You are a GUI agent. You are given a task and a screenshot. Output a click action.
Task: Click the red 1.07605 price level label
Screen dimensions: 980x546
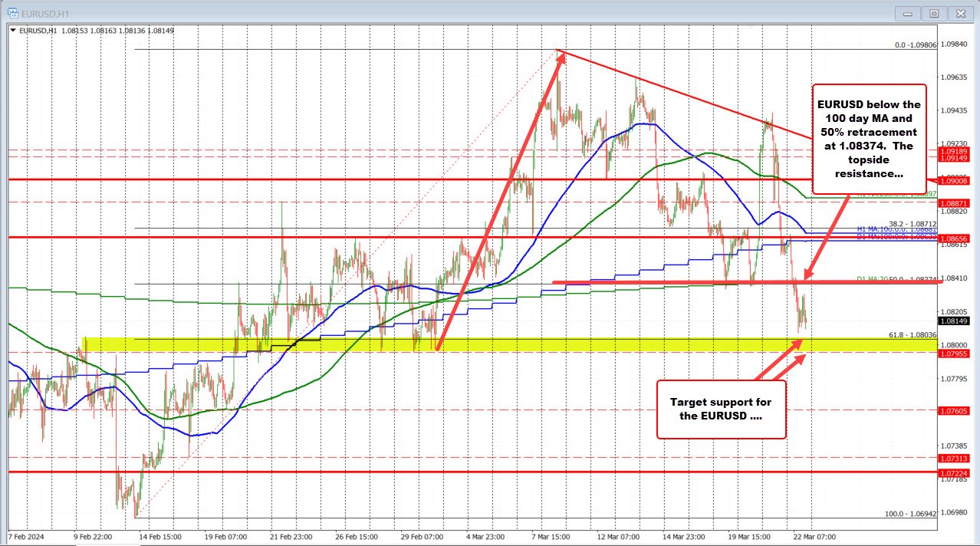[x=953, y=411]
